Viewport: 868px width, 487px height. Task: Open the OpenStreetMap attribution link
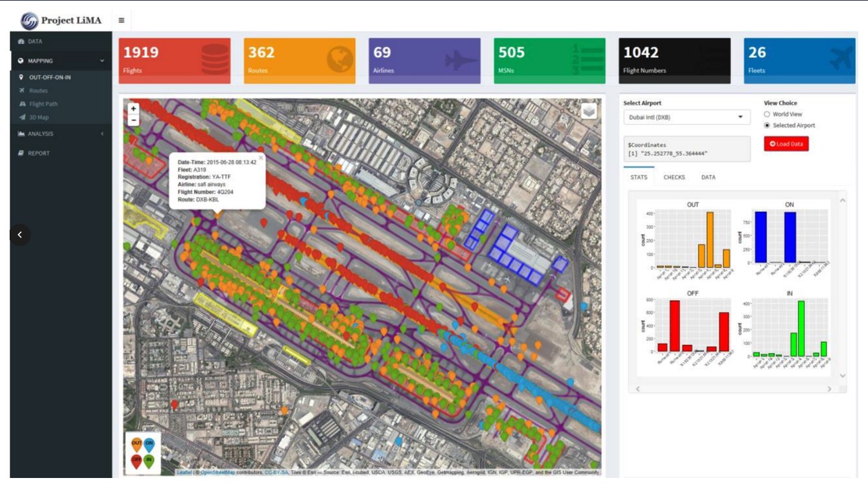(217, 472)
